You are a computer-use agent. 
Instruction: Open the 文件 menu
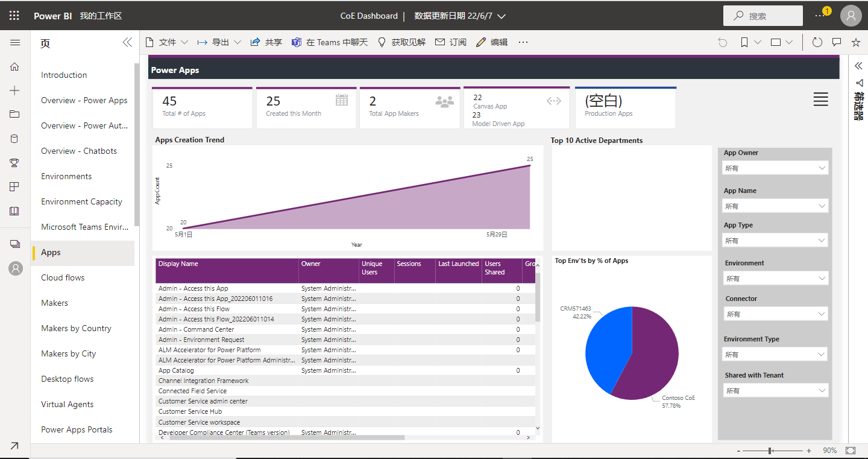pos(167,42)
